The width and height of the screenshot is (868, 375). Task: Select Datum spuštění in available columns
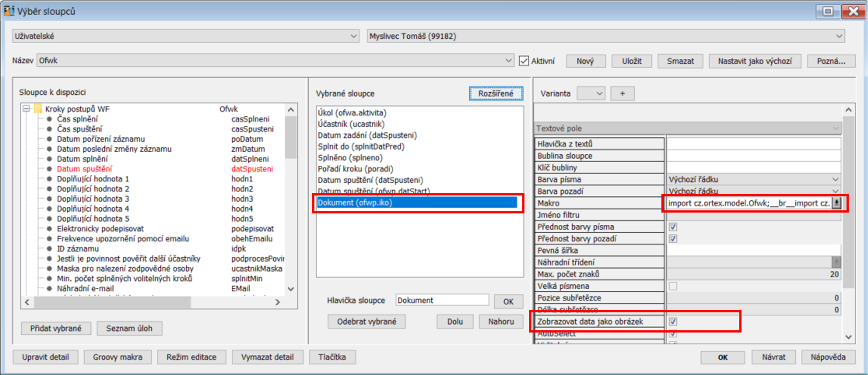click(84, 169)
